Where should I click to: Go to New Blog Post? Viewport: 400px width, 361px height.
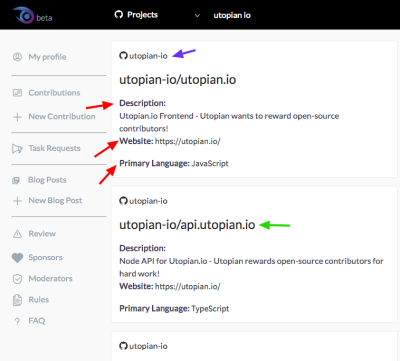point(55,200)
